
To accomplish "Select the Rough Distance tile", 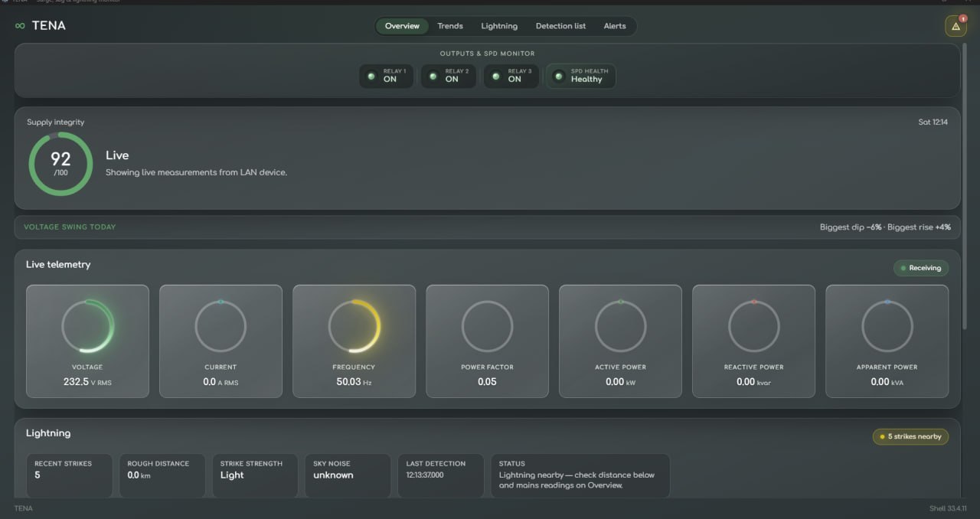I will point(162,475).
